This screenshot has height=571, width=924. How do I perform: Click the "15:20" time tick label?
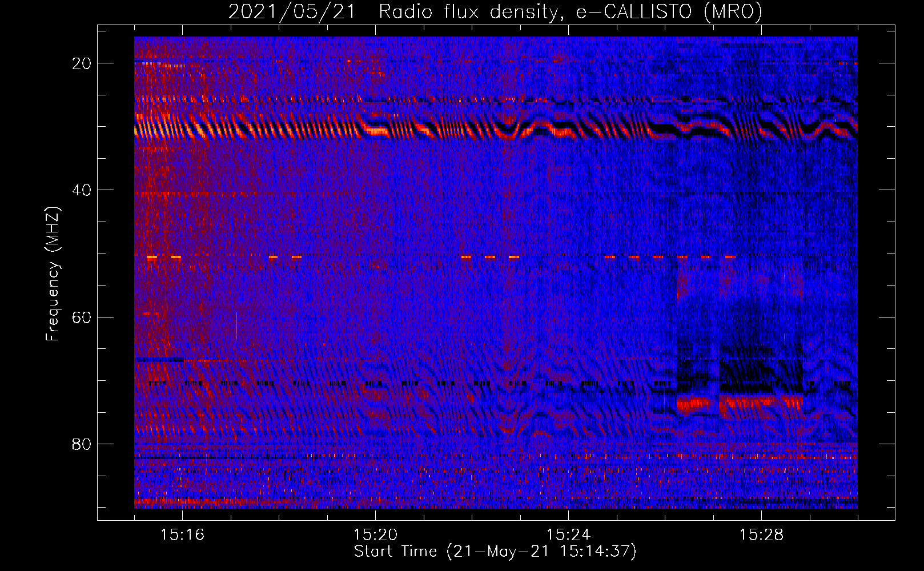point(375,535)
